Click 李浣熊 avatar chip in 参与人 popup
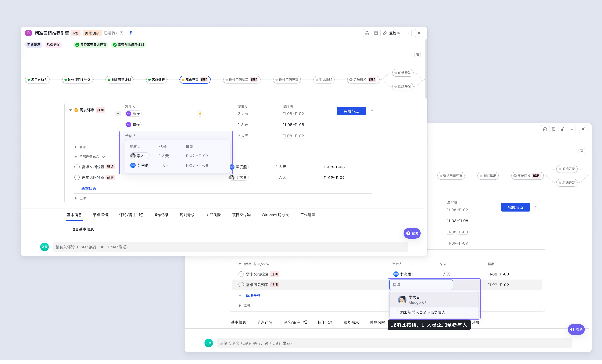 (x=139, y=165)
